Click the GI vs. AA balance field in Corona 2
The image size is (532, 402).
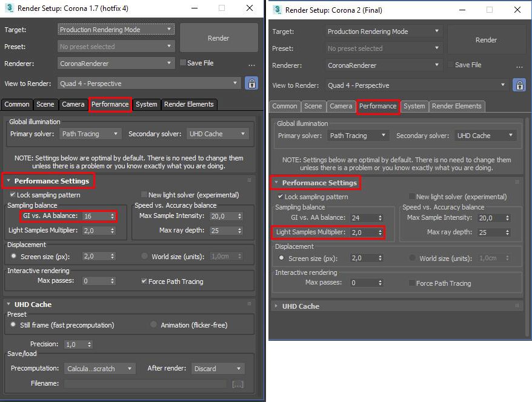point(364,217)
